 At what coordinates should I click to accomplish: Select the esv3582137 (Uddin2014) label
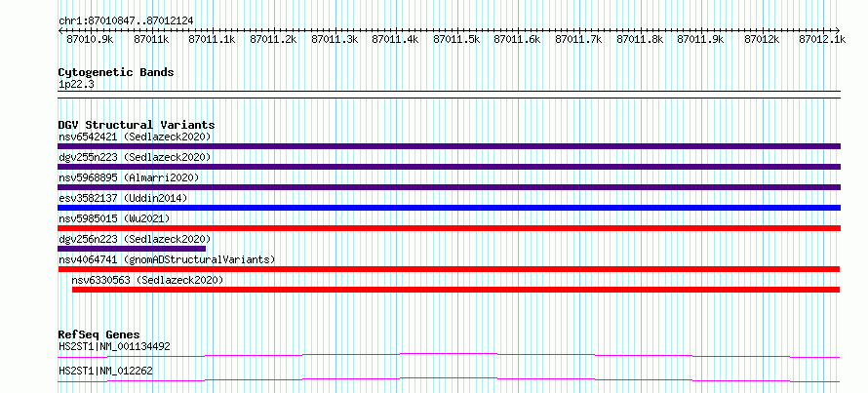(122, 198)
